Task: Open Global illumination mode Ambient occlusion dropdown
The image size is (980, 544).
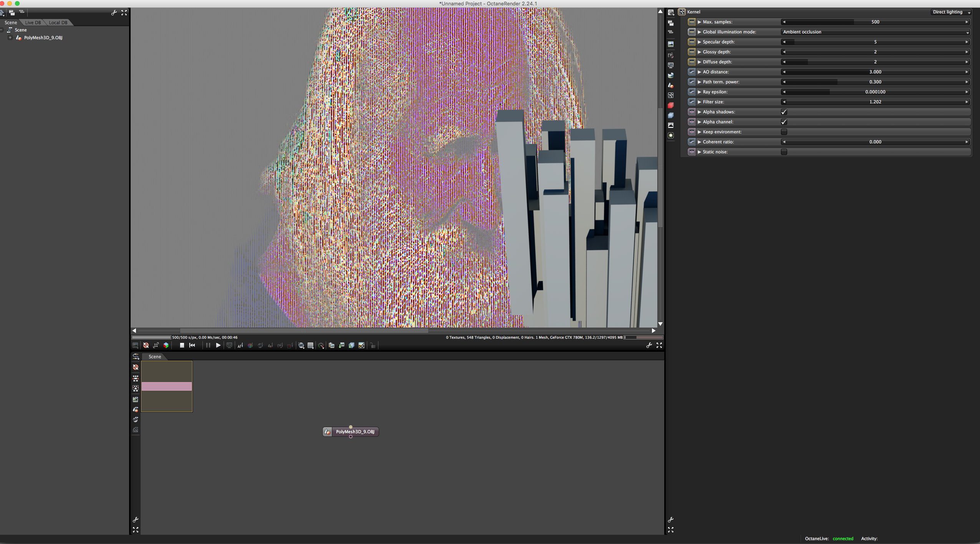Action: pos(875,32)
